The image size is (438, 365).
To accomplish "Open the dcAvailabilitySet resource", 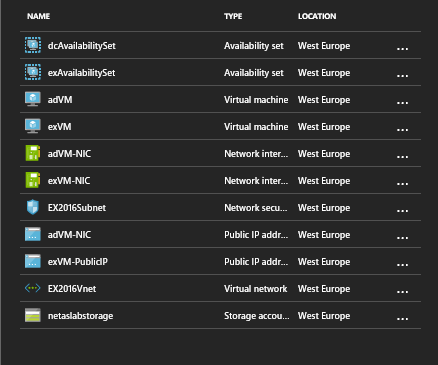I will click(x=82, y=46).
